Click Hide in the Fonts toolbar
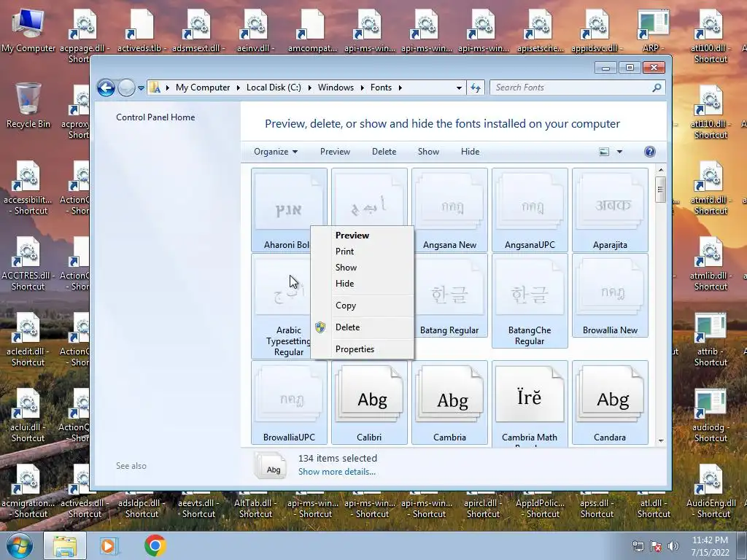 click(x=471, y=152)
